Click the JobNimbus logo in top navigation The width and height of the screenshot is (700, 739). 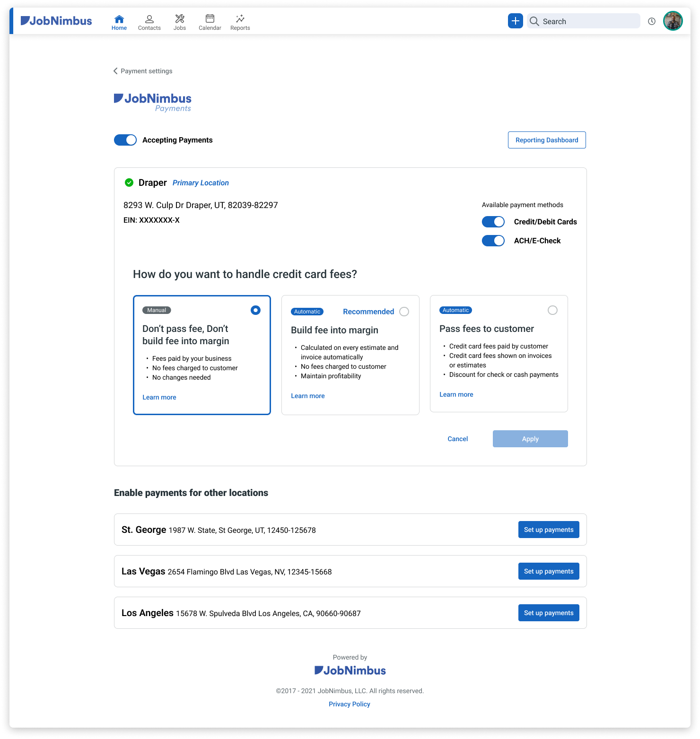pos(56,21)
